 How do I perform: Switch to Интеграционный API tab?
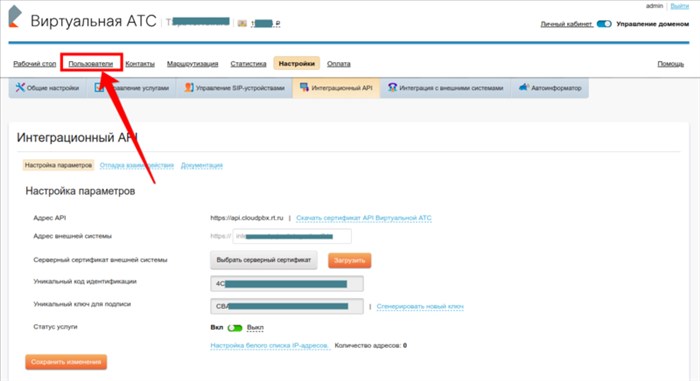point(336,88)
